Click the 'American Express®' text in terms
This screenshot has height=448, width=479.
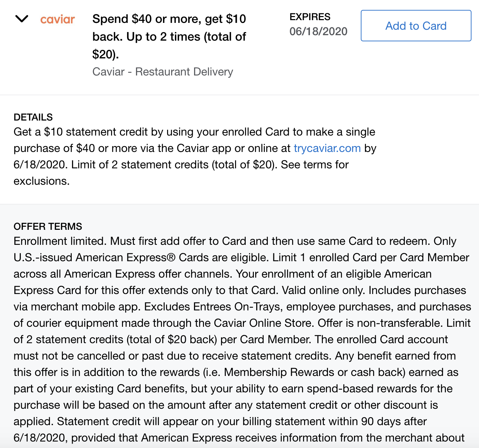tap(125, 257)
